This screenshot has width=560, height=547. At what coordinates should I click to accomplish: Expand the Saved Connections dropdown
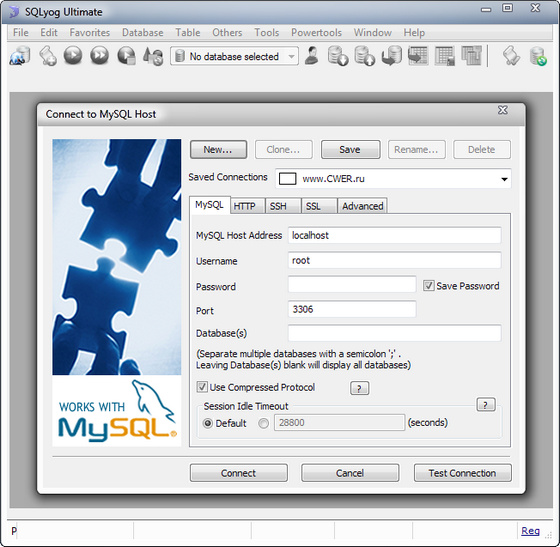click(x=504, y=179)
